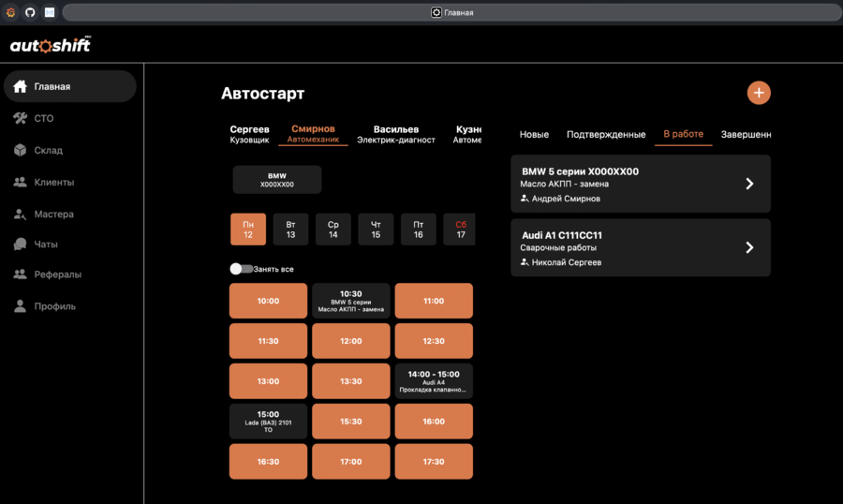The width and height of the screenshot is (843, 504).
Task: Click the Главная home icon in sidebar
Action: coord(20,86)
